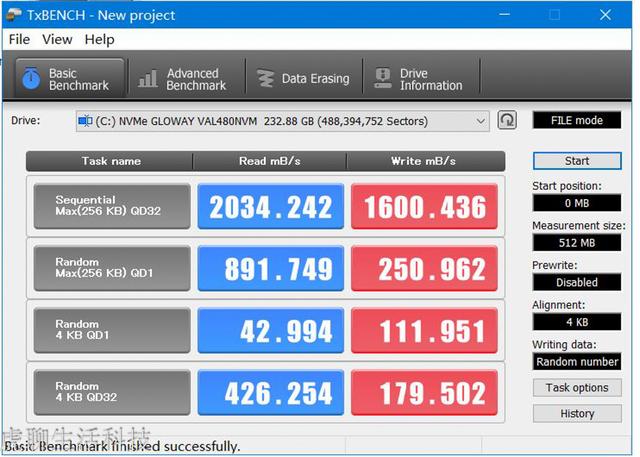Change the Prewrite Disabled setting
640x457 pixels.
[577, 282]
